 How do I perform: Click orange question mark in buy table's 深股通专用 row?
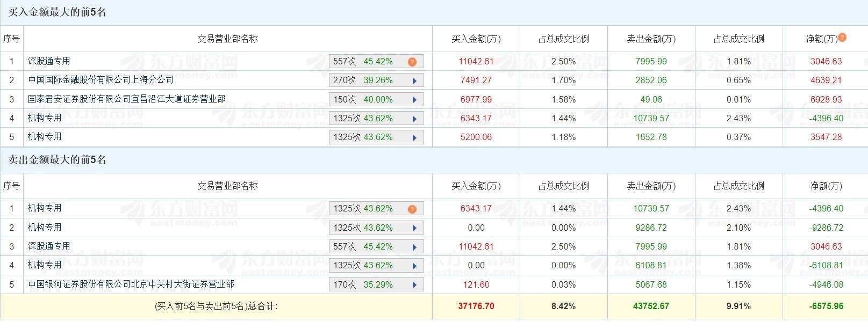[x=412, y=62]
